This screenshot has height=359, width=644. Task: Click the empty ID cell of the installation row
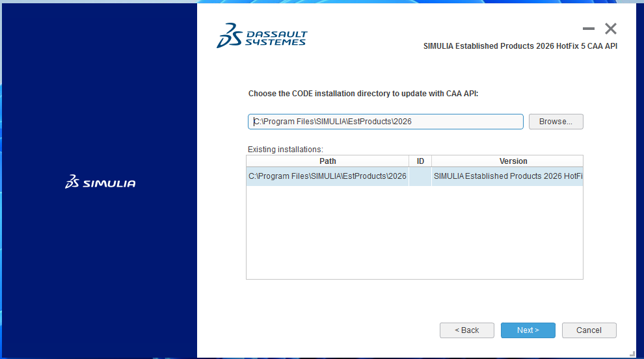click(x=420, y=176)
